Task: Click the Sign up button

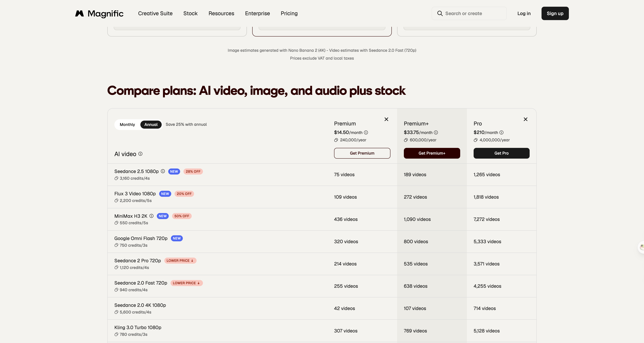Action: point(555,13)
